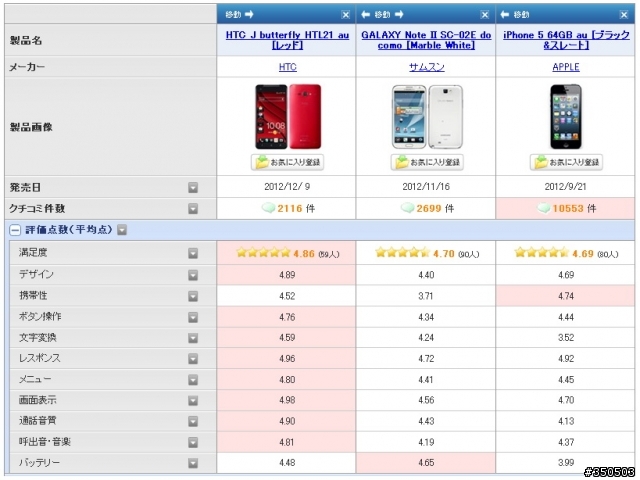Select the 3.99 バッテリー score cell
The width and height of the screenshot is (640, 480).
(565, 463)
